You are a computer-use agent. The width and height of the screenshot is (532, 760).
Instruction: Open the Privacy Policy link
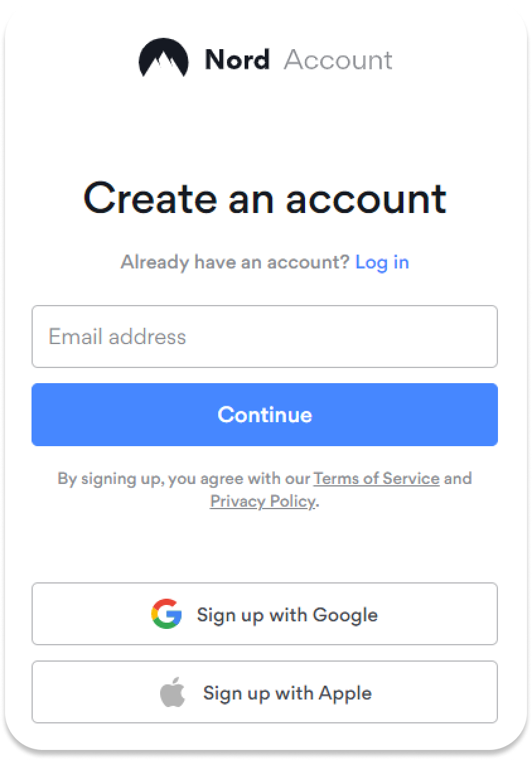point(262,501)
